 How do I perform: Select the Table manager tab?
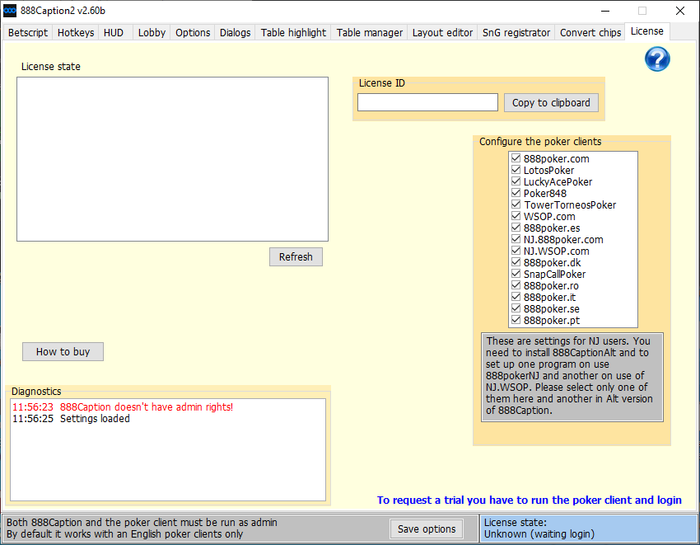click(x=369, y=33)
